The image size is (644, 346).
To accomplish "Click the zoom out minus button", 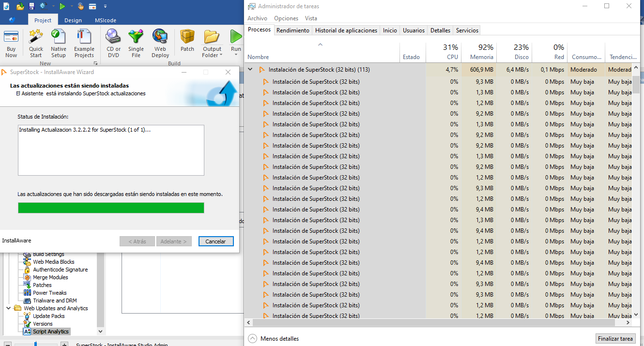I will [x=8, y=344].
